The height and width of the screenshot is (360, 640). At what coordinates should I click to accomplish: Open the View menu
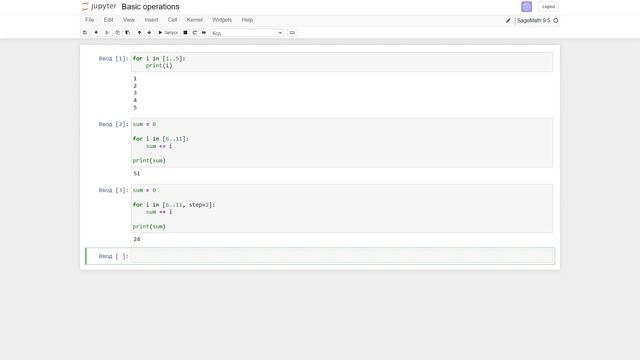pyautogui.click(x=129, y=20)
